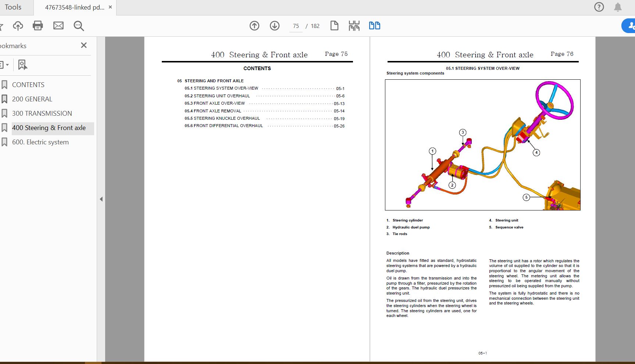Viewport: 635px width, 364px height.
Task: Open the notifications bell
Action: click(618, 7)
